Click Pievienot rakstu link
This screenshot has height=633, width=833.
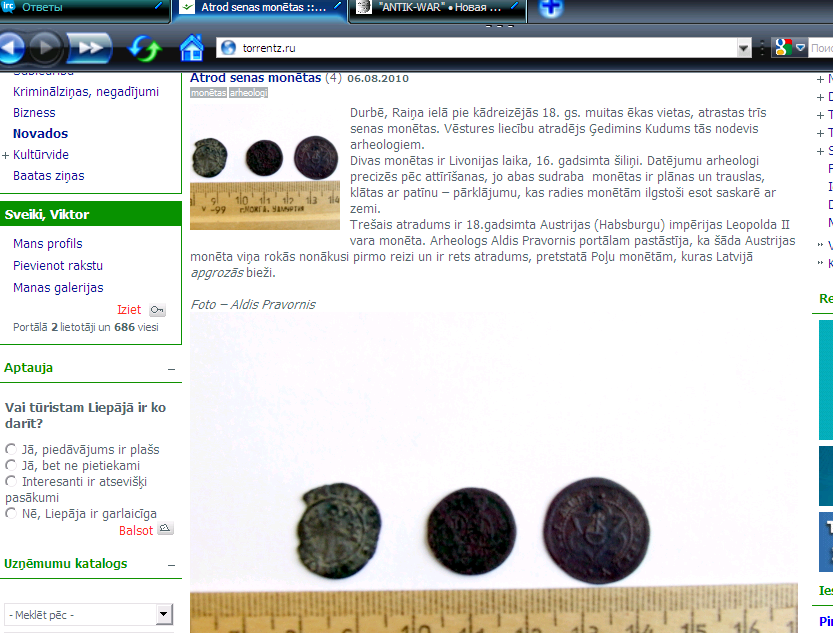58,266
